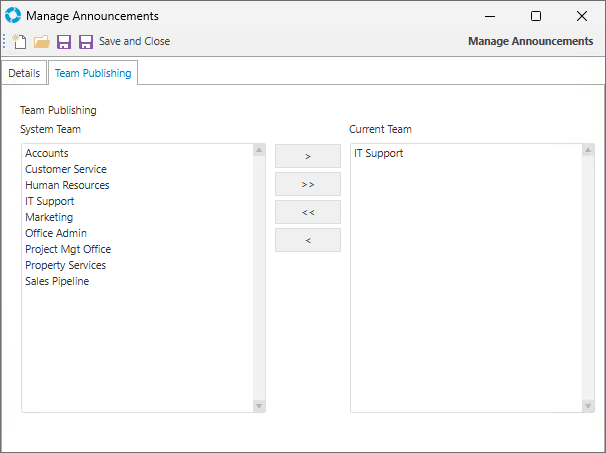Remove all teams with << button
The height and width of the screenshot is (453, 606).
308,212
